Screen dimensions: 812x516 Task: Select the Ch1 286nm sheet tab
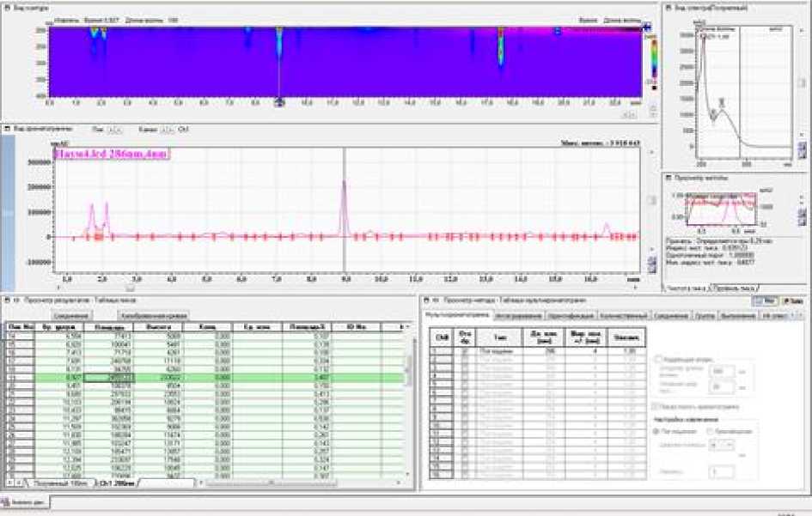tap(117, 483)
